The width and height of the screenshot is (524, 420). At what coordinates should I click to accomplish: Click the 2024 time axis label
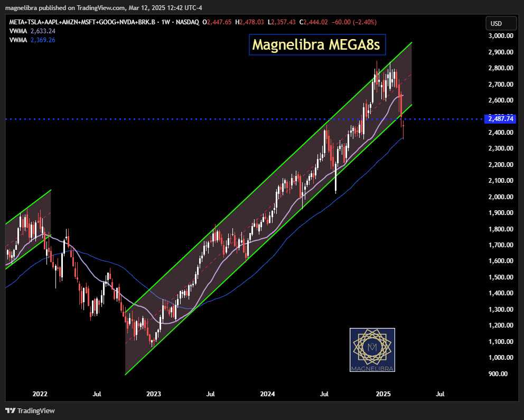click(268, 394)
